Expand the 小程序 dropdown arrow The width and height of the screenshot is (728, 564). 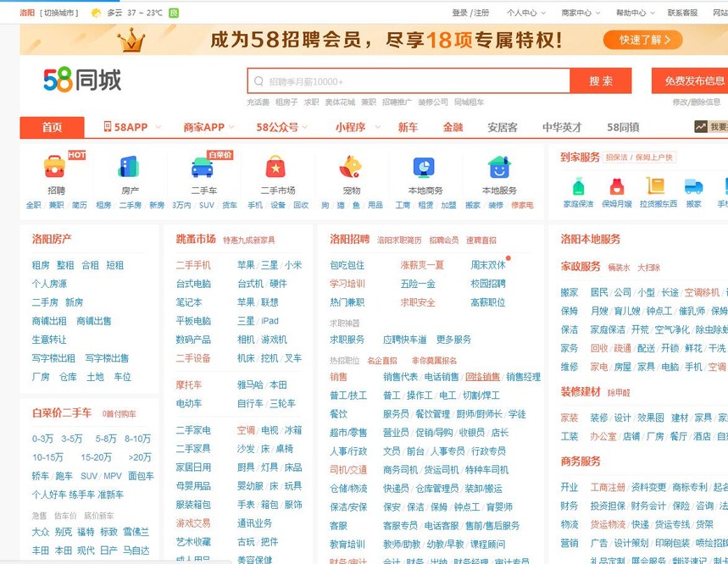pyautogui.click(x=377, y=127)
